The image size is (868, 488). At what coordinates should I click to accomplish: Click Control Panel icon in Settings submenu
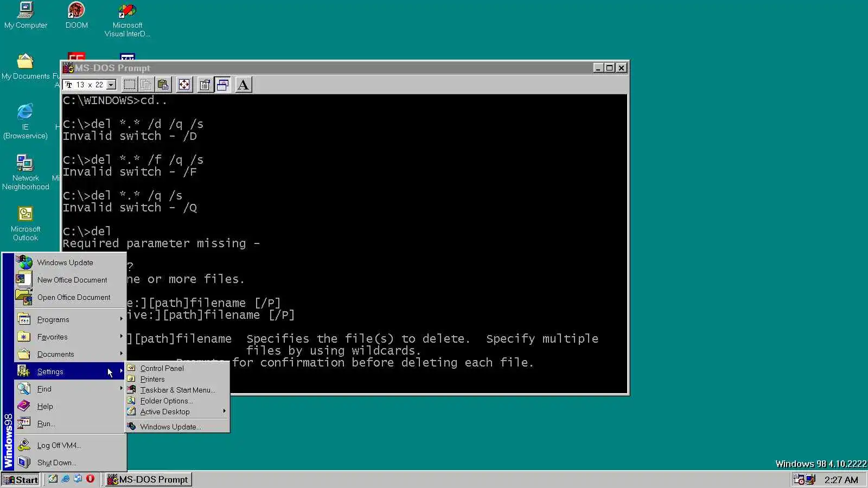pyautogui.click(x=131, y=368)
